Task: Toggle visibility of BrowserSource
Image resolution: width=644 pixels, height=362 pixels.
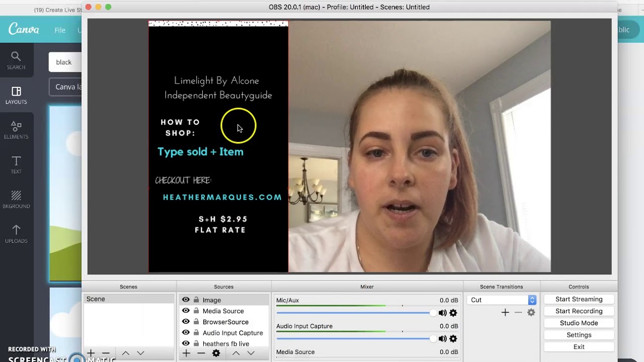Action: click(x=186, y=322)
